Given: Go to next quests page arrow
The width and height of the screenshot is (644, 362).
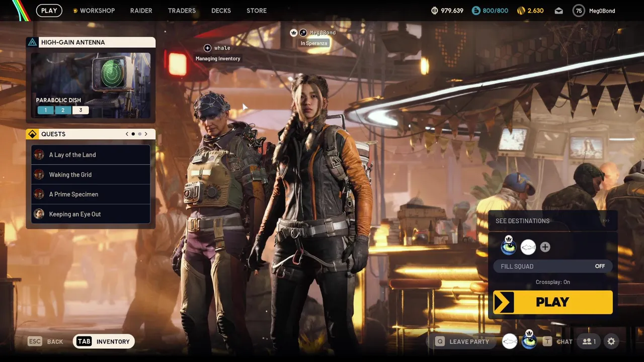Looking at the screenshot, I should click(146, 134).
